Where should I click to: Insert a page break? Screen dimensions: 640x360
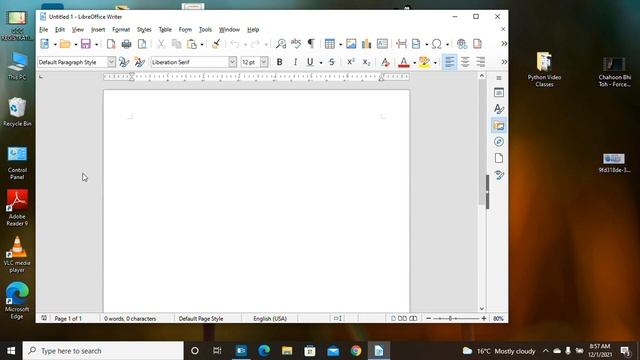401,44
